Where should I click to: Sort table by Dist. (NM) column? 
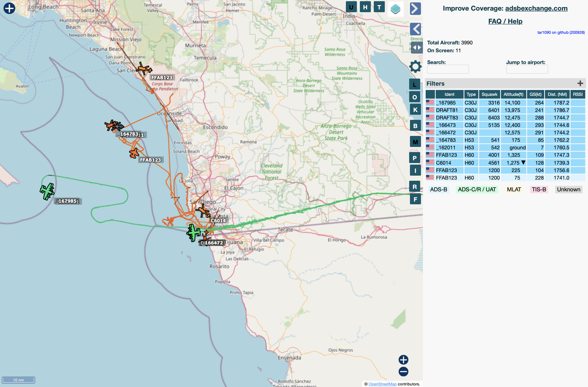point(557,94)
